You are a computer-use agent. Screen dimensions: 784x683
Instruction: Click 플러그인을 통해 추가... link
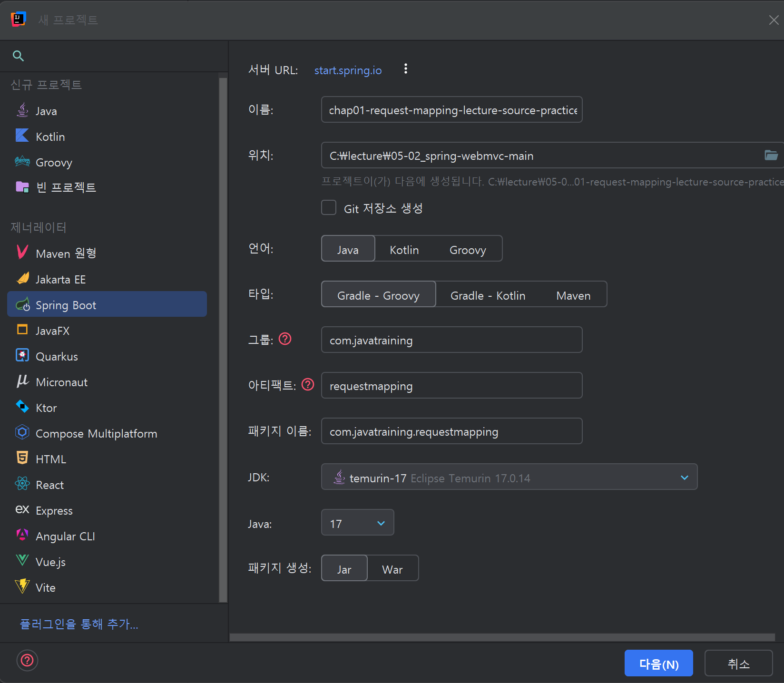pos(79,624)
